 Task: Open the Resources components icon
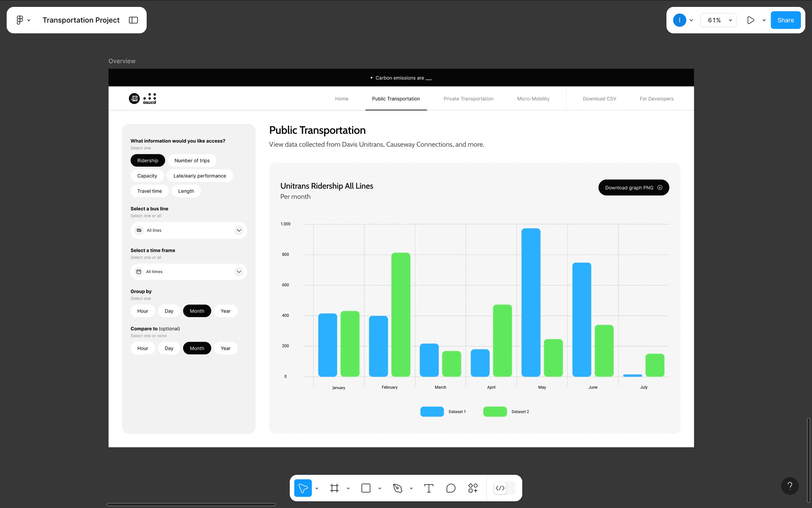[x=473, y=488]
